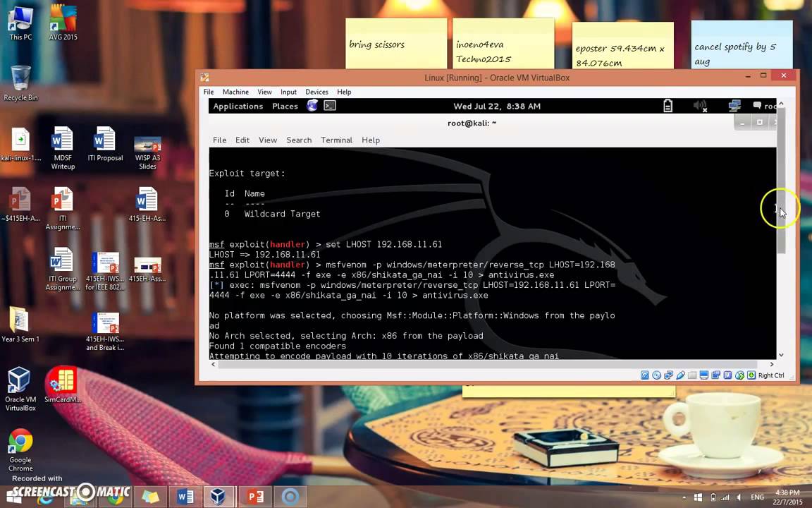Screen dimensions: 812x508
Task: Click the hard disk activity icon in VirtualBox status bar
Action: [x=645, y=375]
